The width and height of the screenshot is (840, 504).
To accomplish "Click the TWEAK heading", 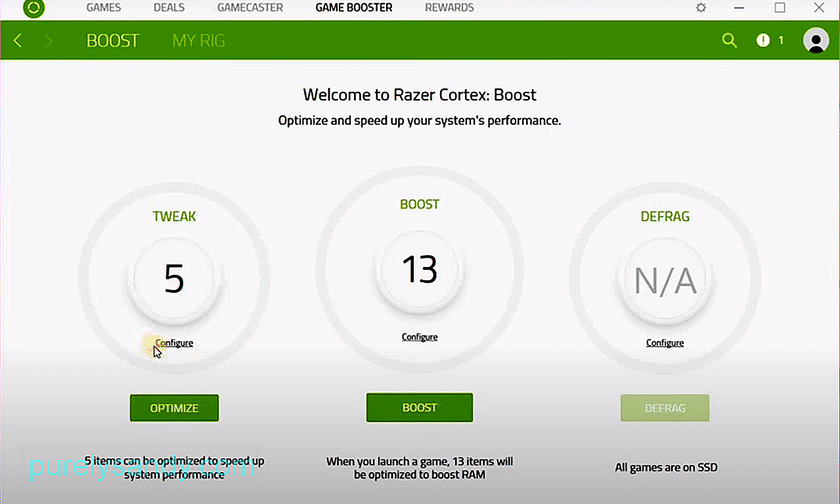I will [x=174, y=217].
